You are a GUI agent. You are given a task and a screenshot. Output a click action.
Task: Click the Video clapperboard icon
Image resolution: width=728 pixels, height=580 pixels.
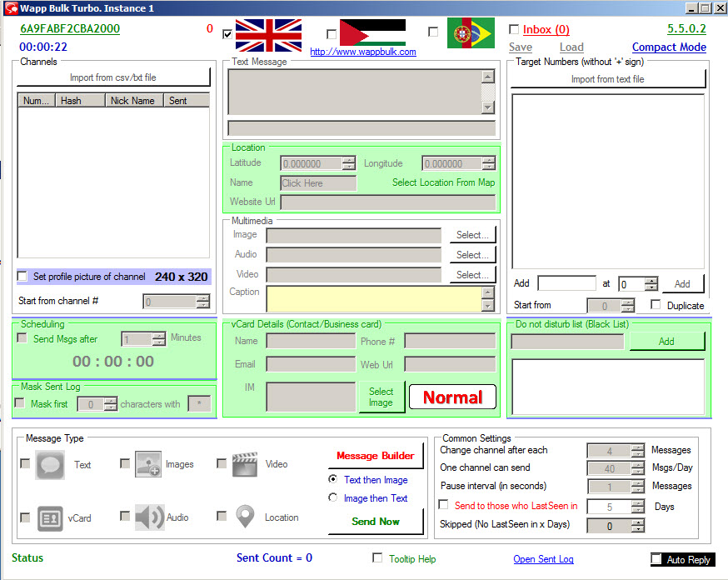(245, 464)
